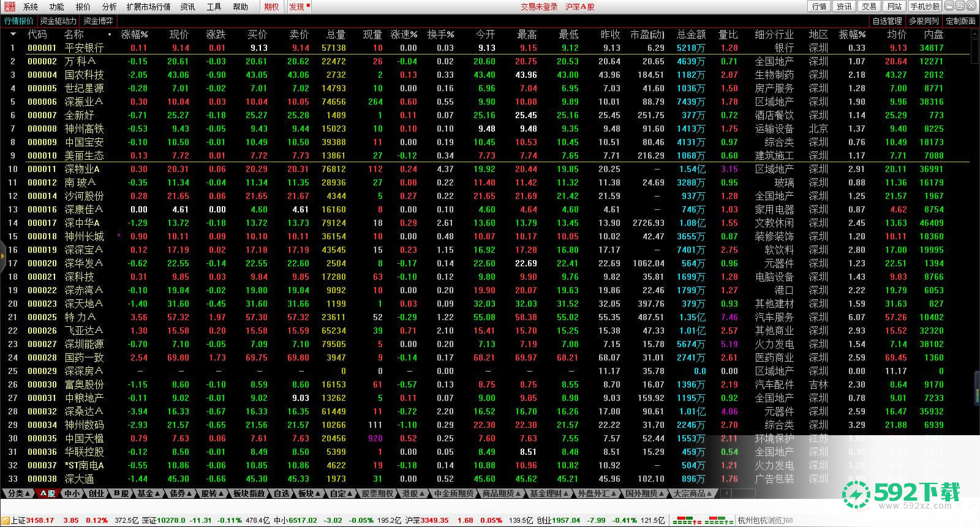Viewport: 980px width, 527px height.
Task: Sort by the 细分行业 column header
Action: pyautogui.click(x=774, y=34)
